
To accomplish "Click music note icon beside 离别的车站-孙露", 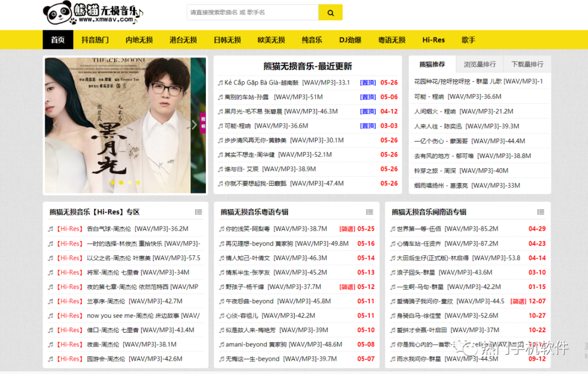I will point(220,97).
